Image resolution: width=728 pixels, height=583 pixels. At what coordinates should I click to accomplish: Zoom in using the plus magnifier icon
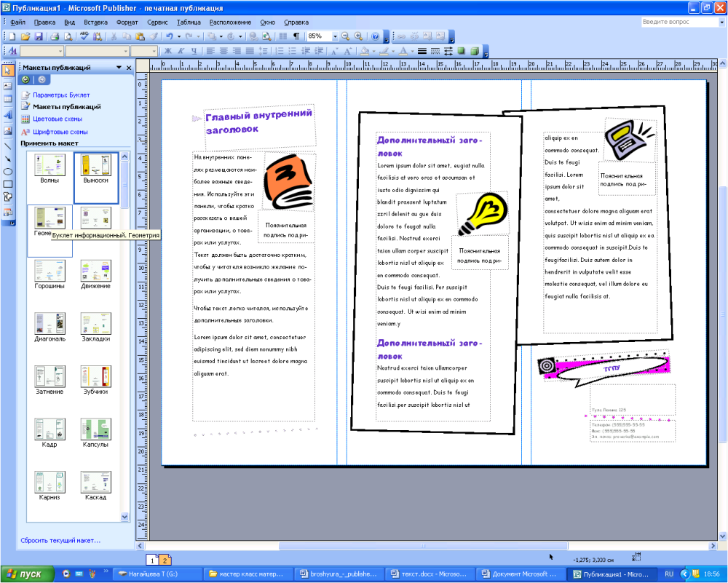(358, 36)
